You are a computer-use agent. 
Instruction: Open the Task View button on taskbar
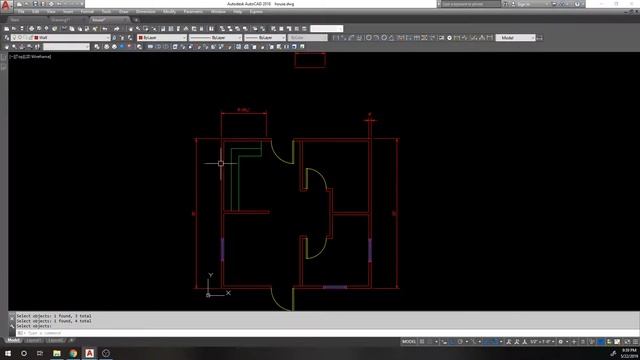pos(40,353)
